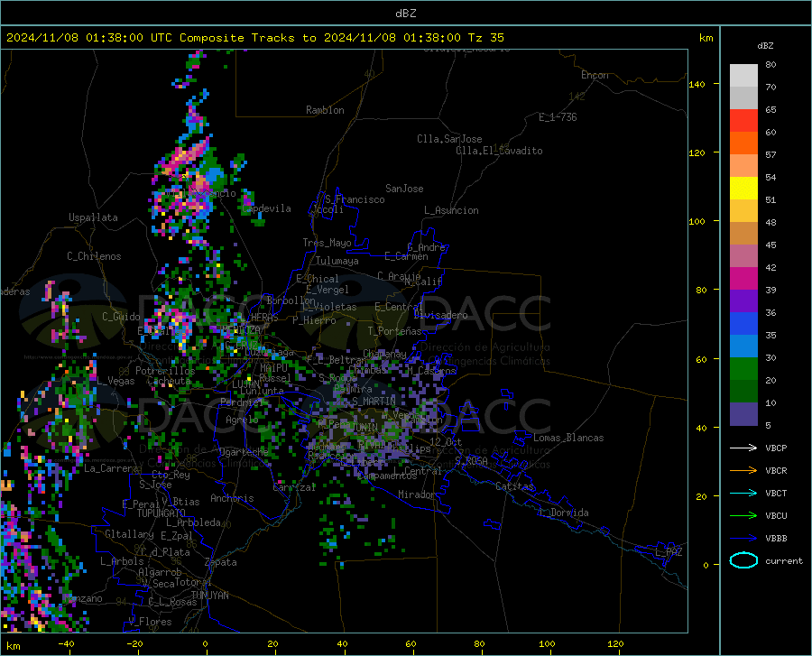Click the 'Tres_Mayo' map label
This screenshot has height=656, width=812.
tap(327, 243)
